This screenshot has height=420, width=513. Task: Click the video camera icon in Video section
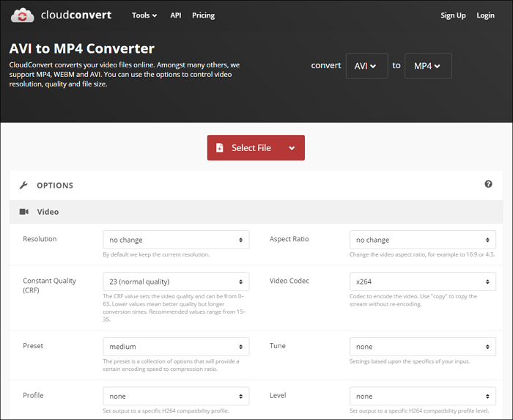(x=23, y=212)
